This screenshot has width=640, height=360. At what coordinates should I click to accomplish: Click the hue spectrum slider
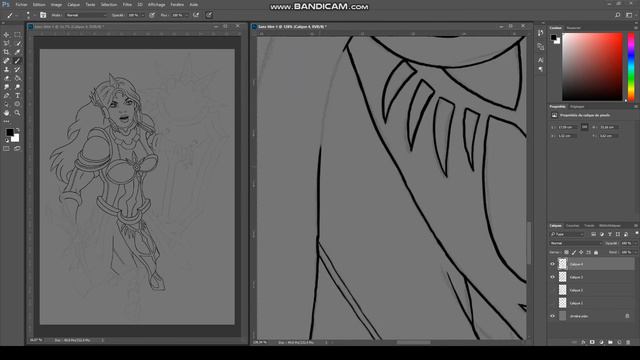click(631, 67)
